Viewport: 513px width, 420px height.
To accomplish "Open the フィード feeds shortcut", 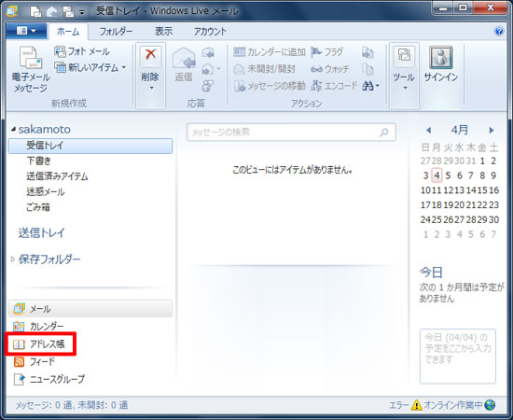I will [34, 361].
